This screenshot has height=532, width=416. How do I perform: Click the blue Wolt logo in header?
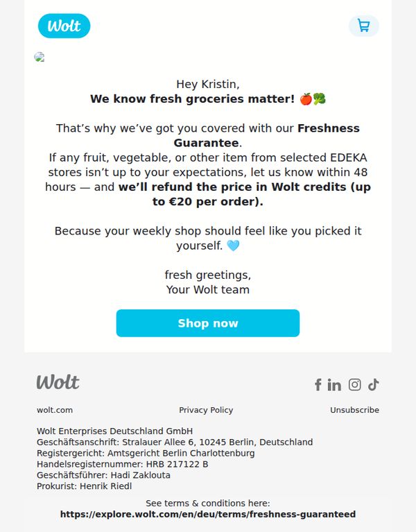(64, 26)
